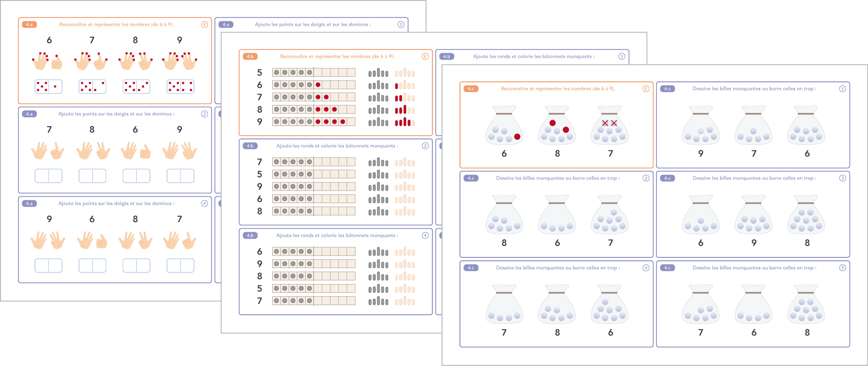Click the circled 4 on the 4.c sheet
The height and width of the screenshot is (366, 868).
click(646, 268)
